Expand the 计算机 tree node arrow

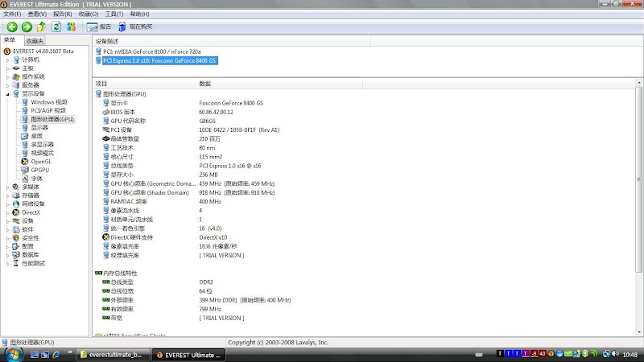(7, 60)
